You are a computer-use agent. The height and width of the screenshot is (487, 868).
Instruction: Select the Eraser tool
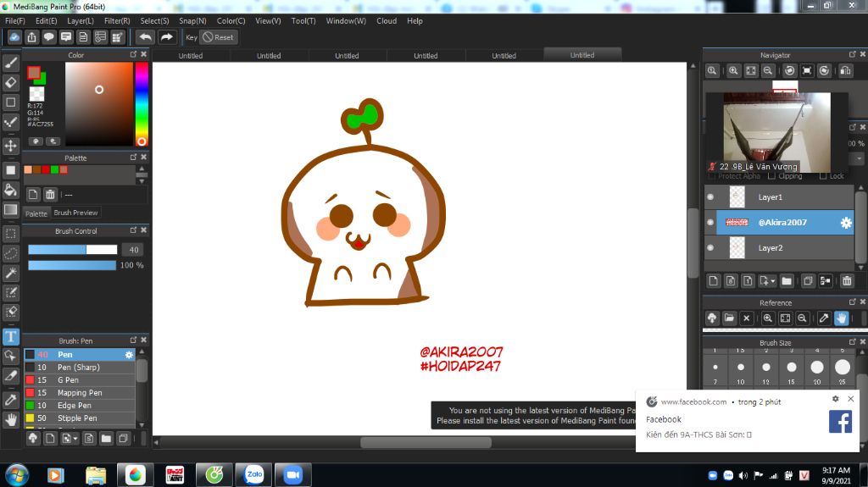click(x=10, y=82)
